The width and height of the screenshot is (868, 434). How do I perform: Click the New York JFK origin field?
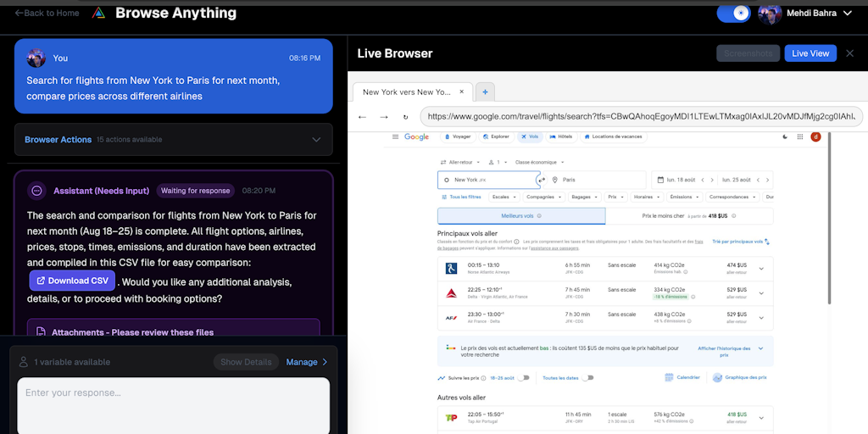point(487,180)
